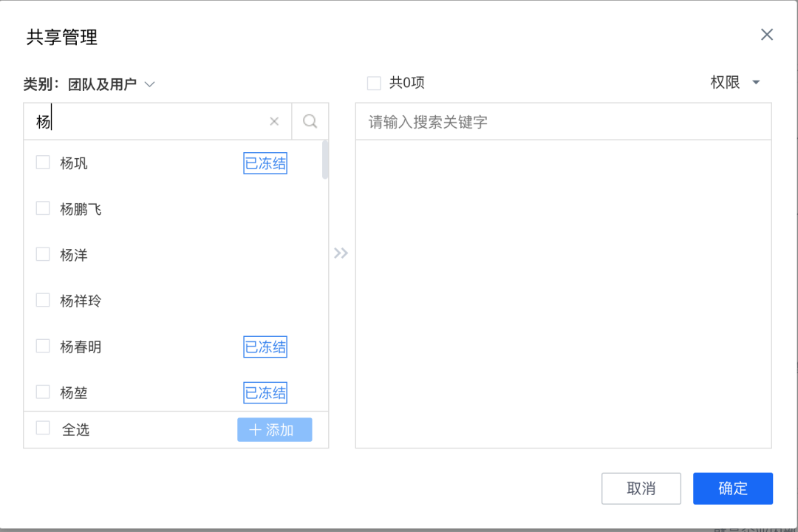798x532 pixels.
Task: Click the 取消 button
Action: (641, 488)
